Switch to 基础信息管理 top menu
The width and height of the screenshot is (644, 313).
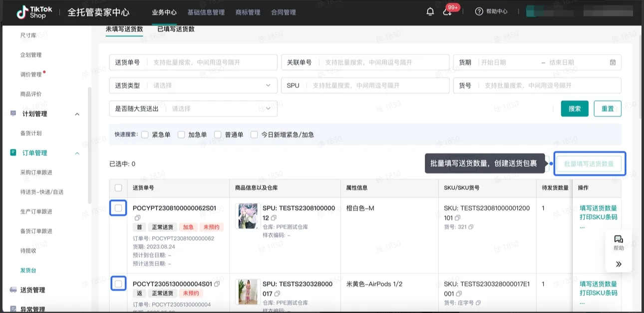click(206, 12)
